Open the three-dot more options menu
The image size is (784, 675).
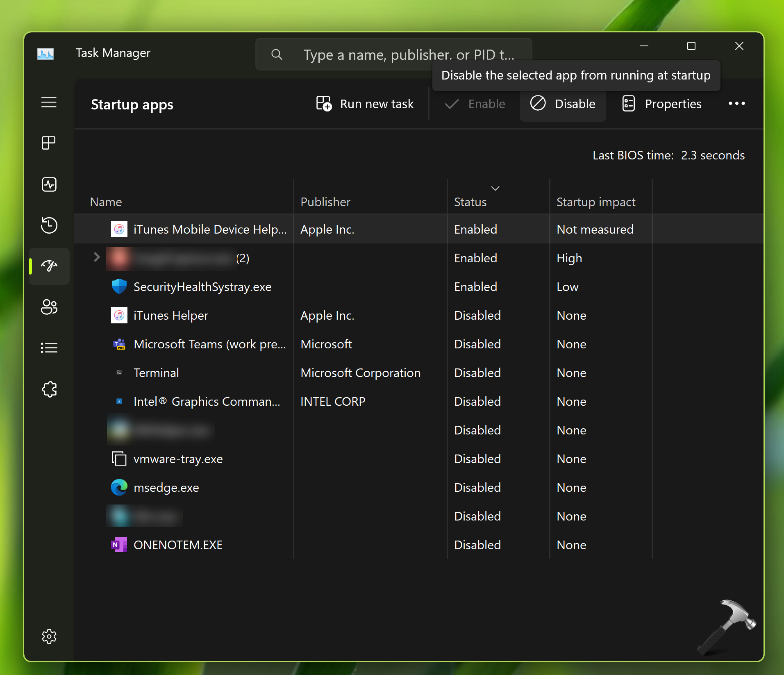click(x=736, y=104)
